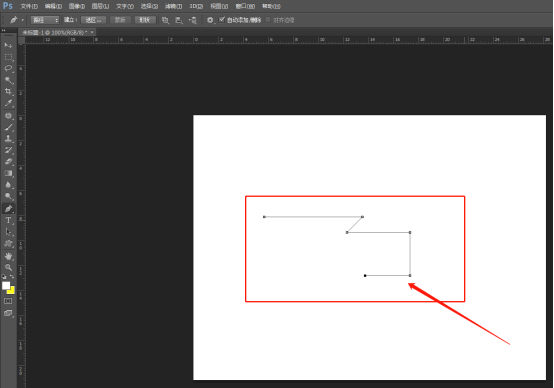Viewport: 554px width, 388px height.
Task: Activate the Crop tool
Action: point(8,92)
